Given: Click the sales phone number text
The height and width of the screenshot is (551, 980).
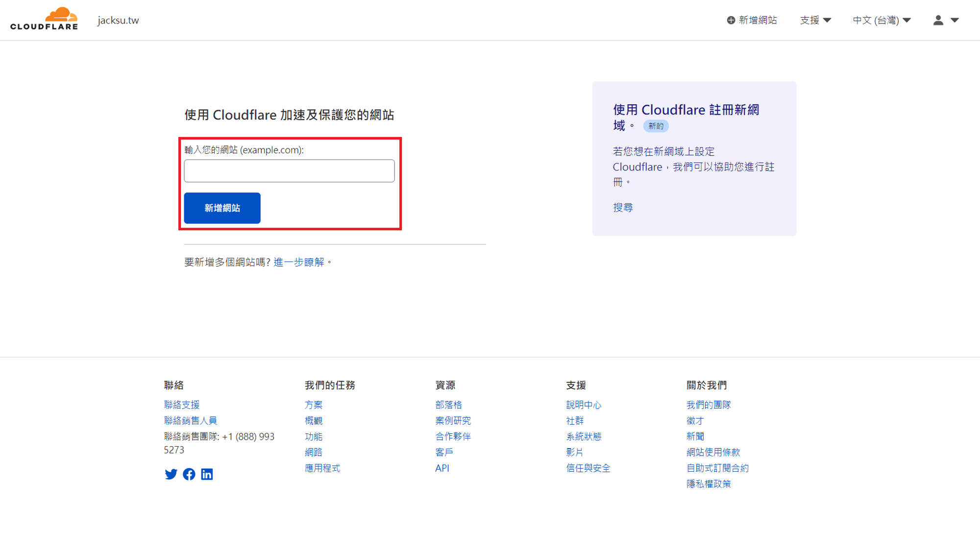Looking at the screenshot, I should click(x=219, y=443).
